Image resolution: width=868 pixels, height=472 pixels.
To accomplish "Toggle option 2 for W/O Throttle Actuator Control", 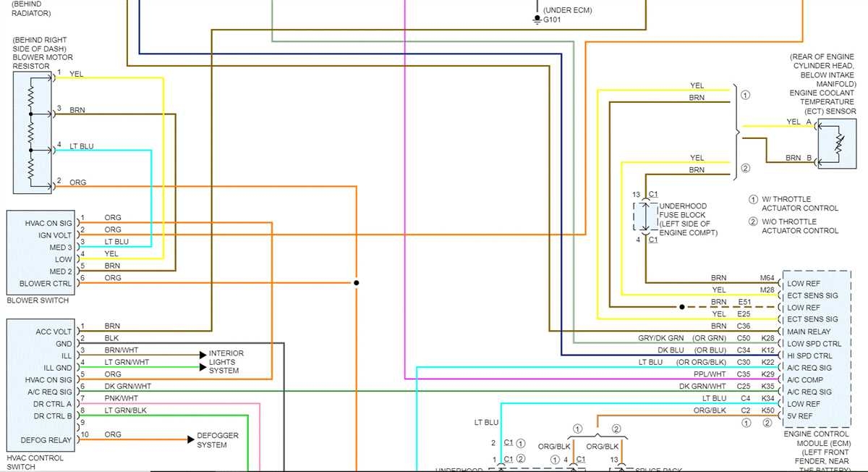I will click(752, 222).
